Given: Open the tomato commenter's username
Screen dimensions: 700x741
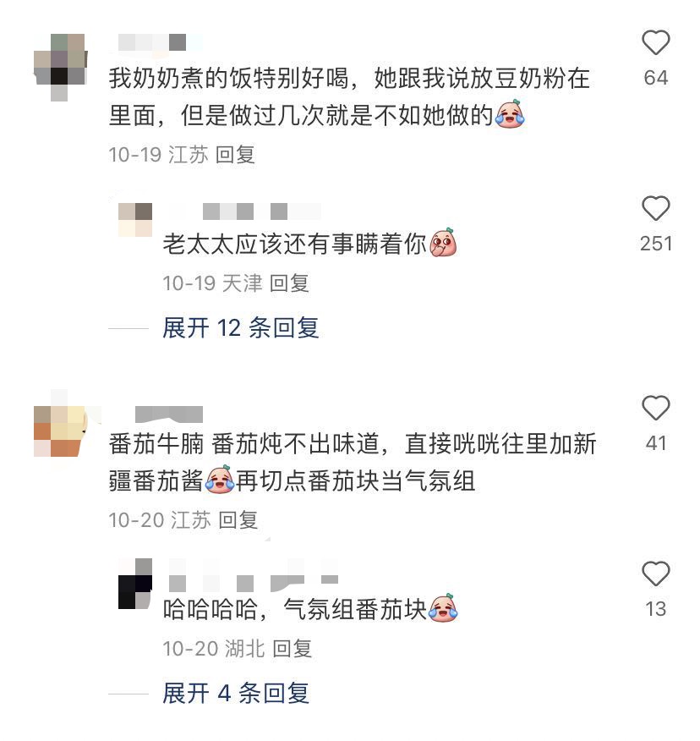Looking at the screenshot, I should click(169, 414).
